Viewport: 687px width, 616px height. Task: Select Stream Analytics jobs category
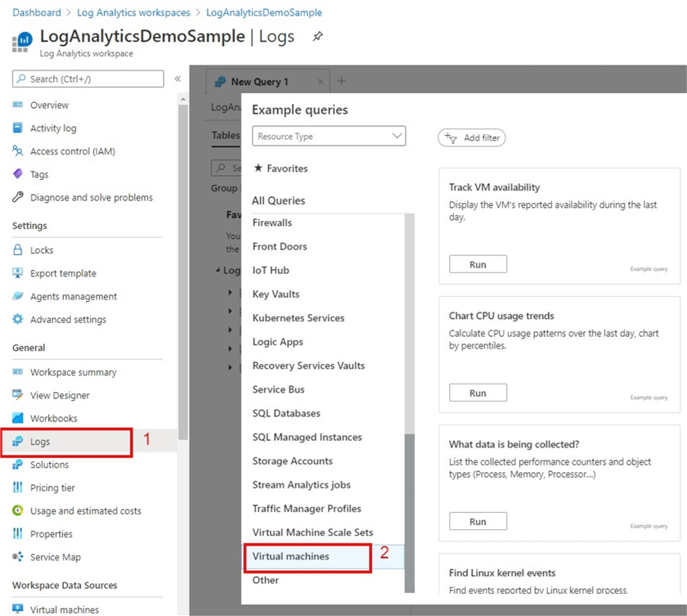click(302, 484)
